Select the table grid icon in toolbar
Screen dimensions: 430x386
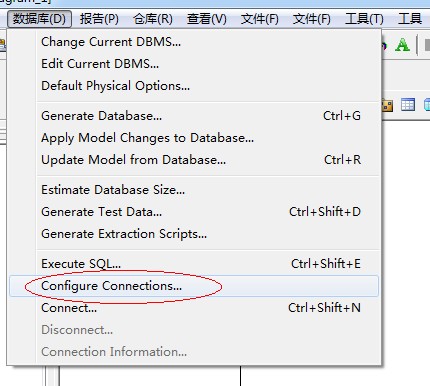point(408,105)
